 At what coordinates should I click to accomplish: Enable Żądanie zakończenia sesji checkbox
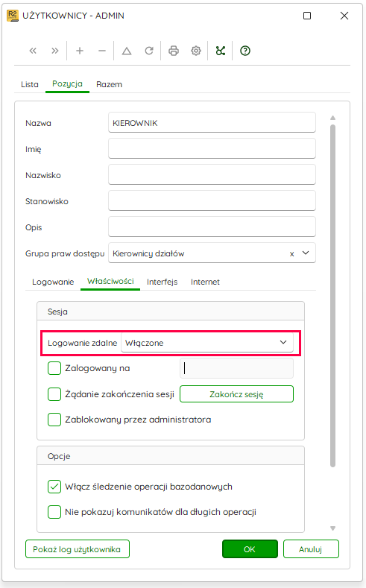[54, 394]
